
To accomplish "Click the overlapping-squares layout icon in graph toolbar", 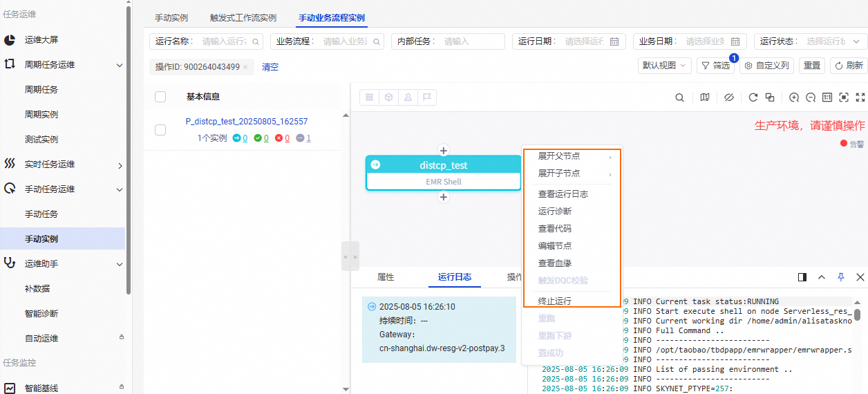I will pyautogui.click(x=770, y=97).
